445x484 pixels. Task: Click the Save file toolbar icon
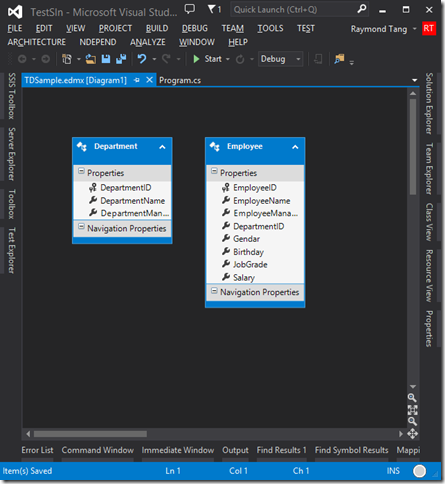(x=106, y=59)
